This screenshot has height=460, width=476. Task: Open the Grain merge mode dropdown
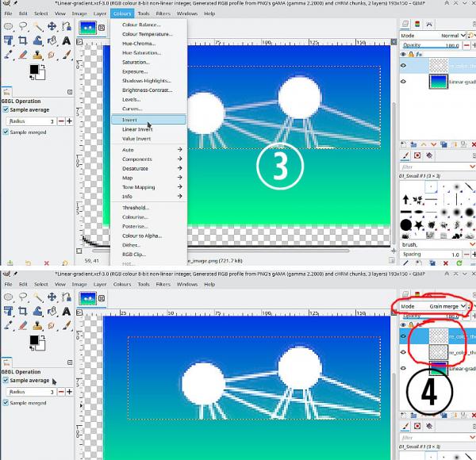pyautogui.click(x=447, y=306)
